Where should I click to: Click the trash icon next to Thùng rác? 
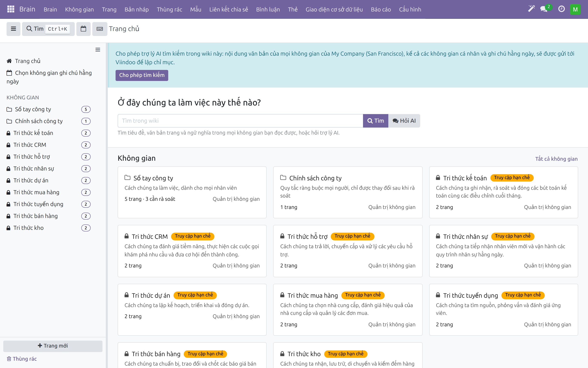[x=9, y=359]
